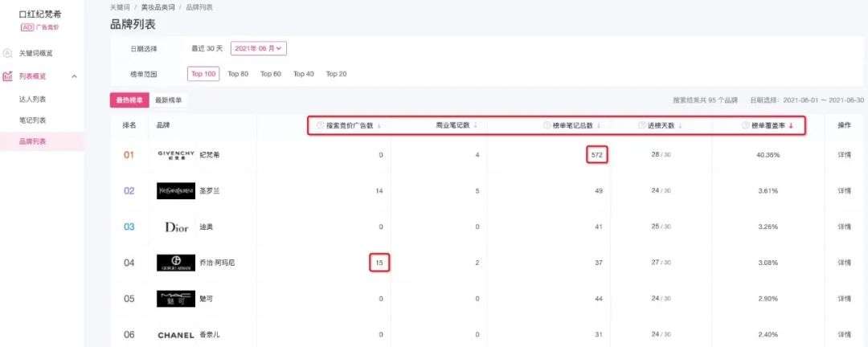The height and width of the screenshot is (347, 868).
Task: Click rank number 01
Action: [x=129, y=155]
